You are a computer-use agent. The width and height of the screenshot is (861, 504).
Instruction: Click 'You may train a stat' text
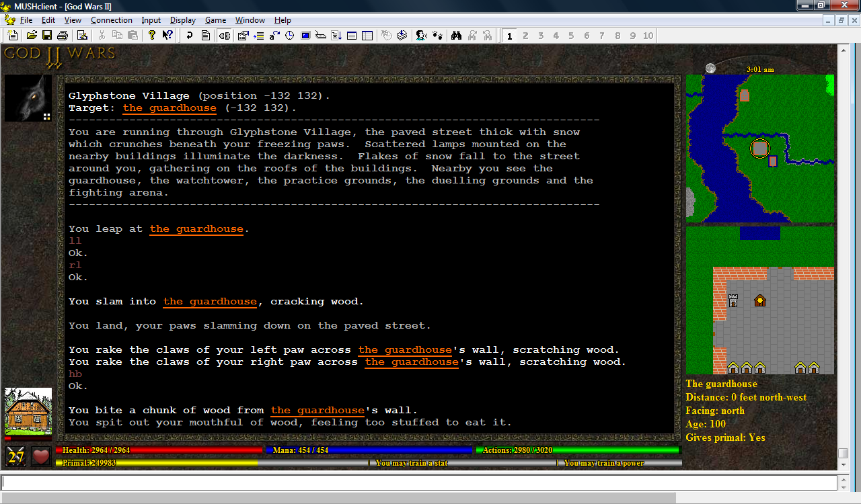411,463
